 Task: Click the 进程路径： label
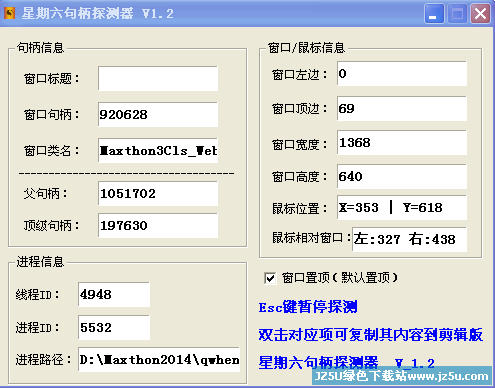click(44, 360)
